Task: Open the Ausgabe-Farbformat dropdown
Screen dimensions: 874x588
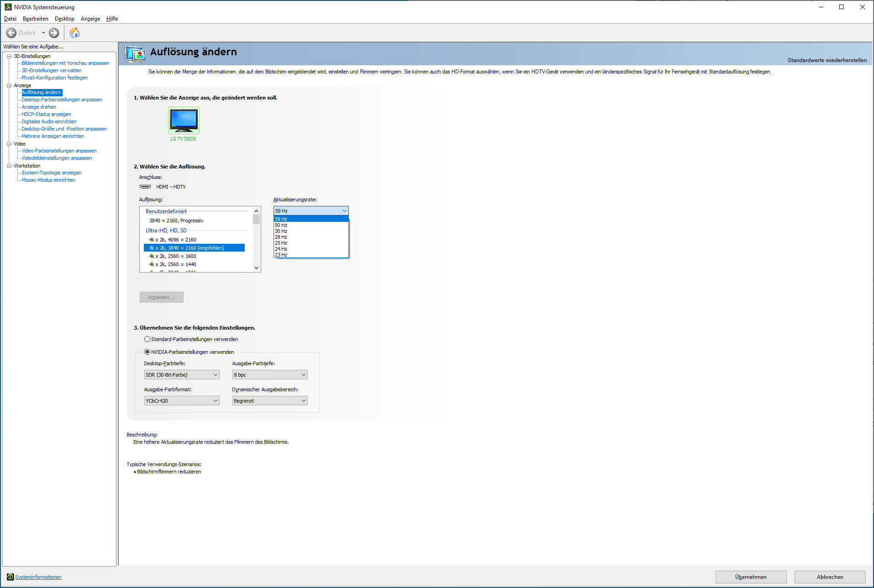Action: point(182,401)
